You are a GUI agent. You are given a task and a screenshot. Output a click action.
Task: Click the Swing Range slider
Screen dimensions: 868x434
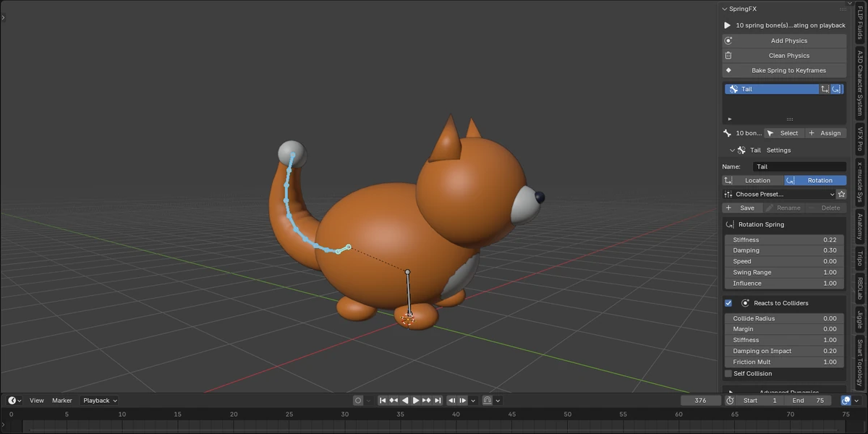click(x=784, y=272)
